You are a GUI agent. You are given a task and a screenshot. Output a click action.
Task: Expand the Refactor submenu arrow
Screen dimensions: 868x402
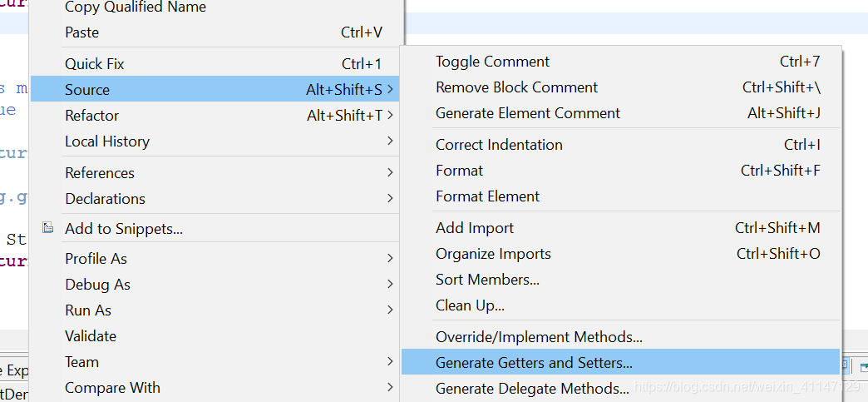pos(390,115)
